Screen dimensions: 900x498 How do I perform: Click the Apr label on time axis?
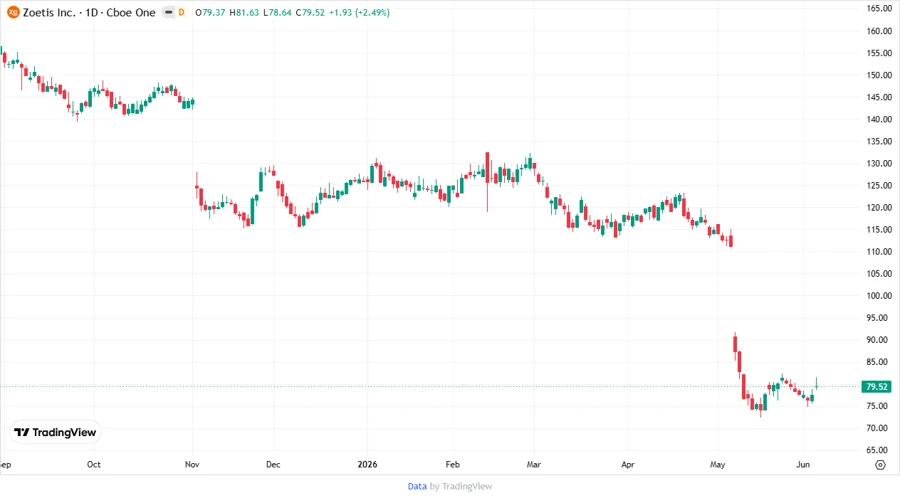(628, 465)
